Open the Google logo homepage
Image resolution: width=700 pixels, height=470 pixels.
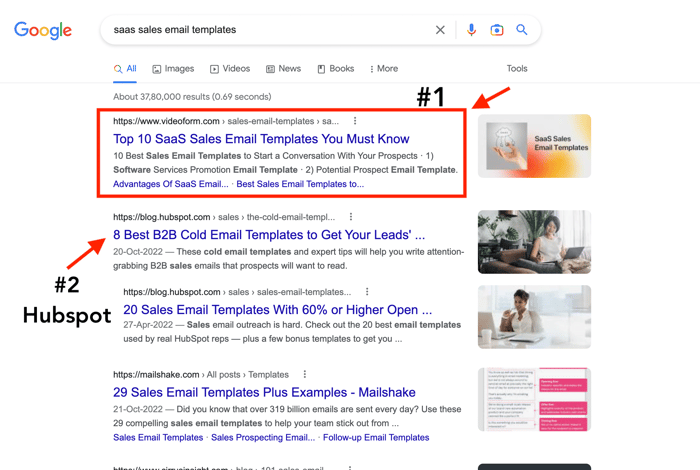(x=43, y=30)
